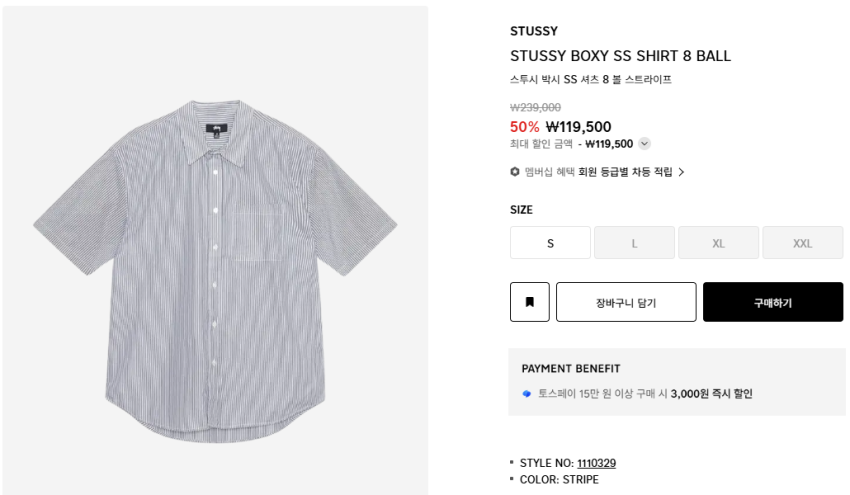The width and height of the screenshot is (850, 495).
Task: Open the 회원 등급별 차등 적립 membership link
Action: [625, 172]
